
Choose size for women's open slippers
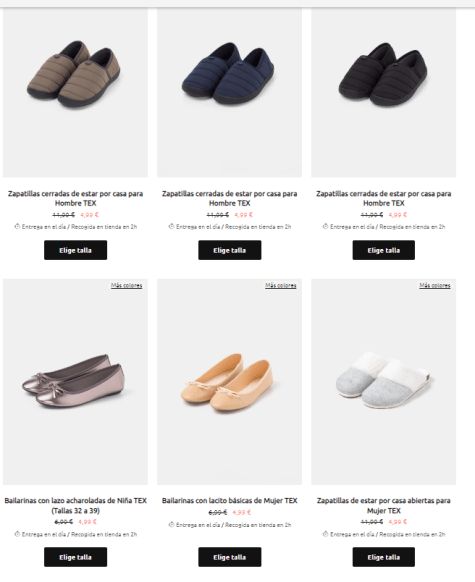click(384, 557)
